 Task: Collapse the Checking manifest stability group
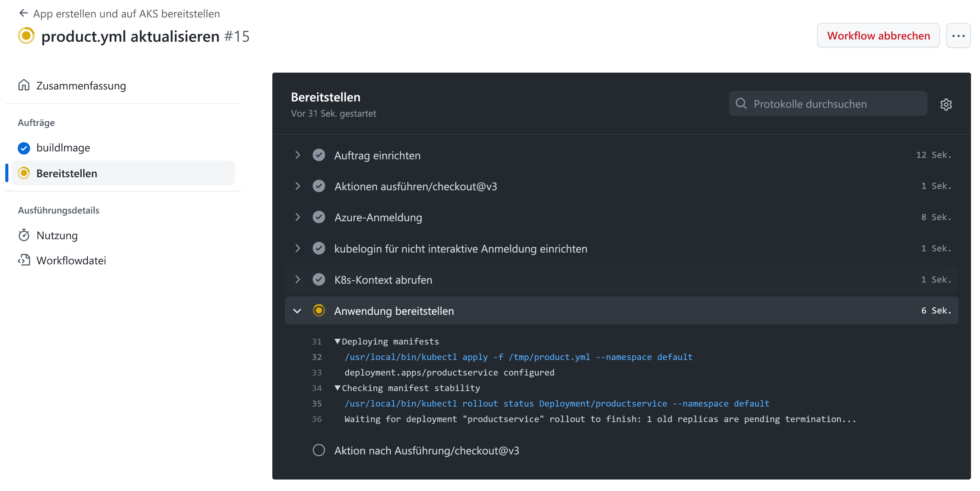(338, 388)
